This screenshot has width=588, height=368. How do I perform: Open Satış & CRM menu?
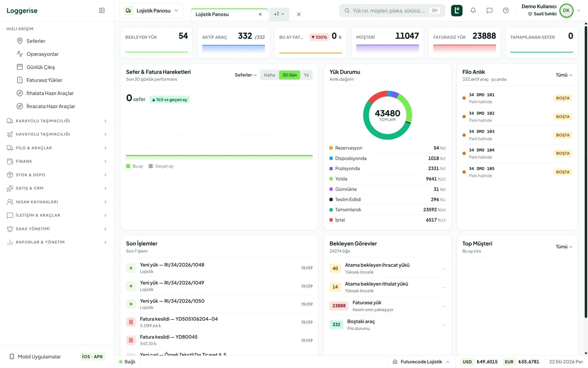coord(57,188)
